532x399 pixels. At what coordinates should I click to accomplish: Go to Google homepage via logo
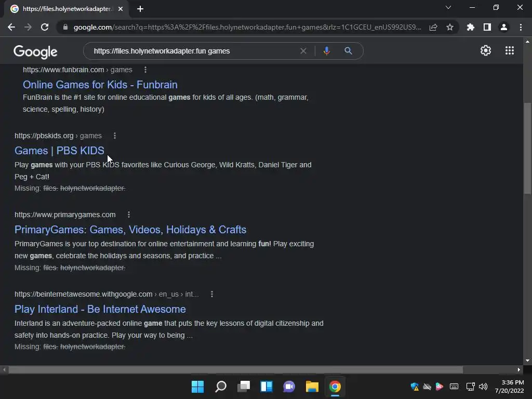coord(35,51)
